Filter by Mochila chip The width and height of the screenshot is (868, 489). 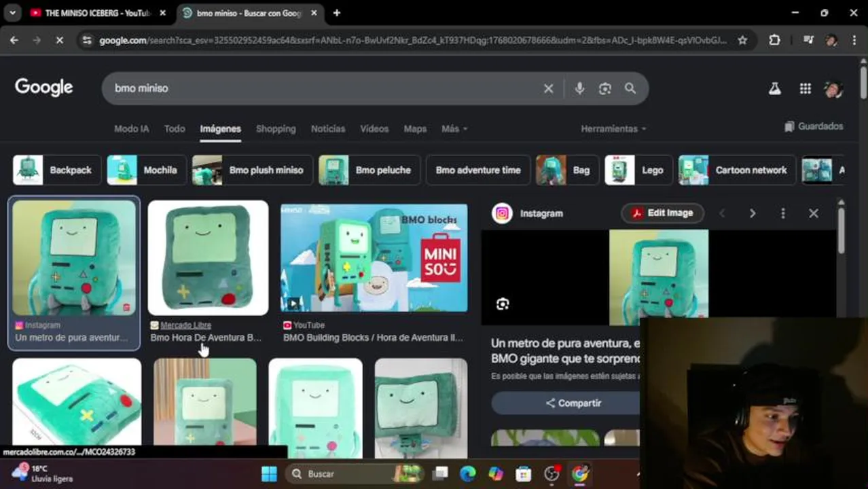click(x=147, y=170)
